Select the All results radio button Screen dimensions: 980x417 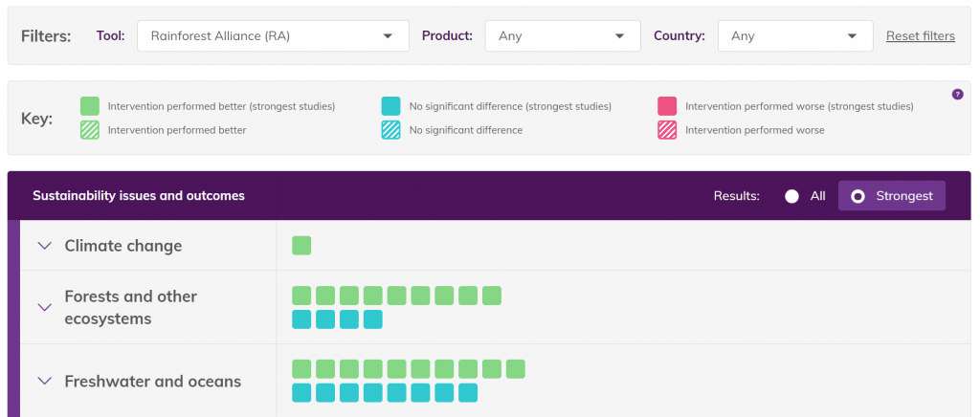pyautogui.click(x=791, y=196)
